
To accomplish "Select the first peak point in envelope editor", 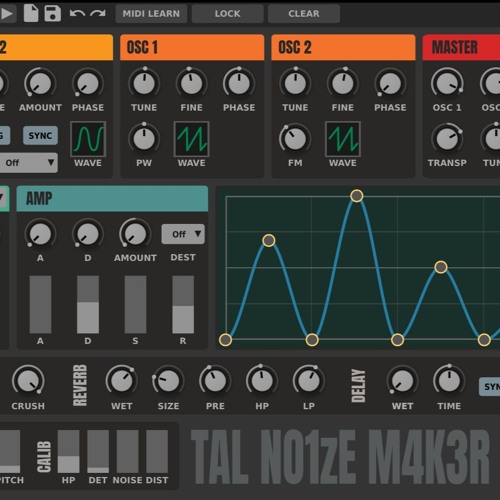I will pyautogui.click(x=269, y=240).
